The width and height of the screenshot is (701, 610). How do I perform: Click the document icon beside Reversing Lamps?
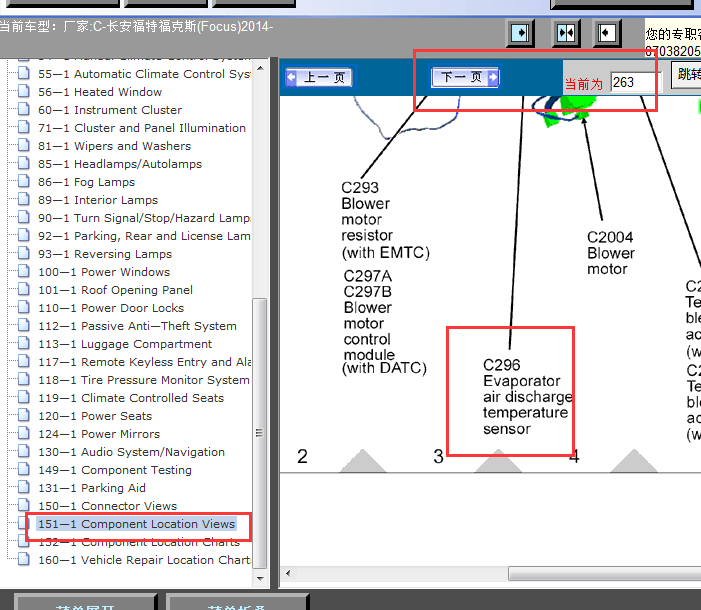tap(24, 253)
